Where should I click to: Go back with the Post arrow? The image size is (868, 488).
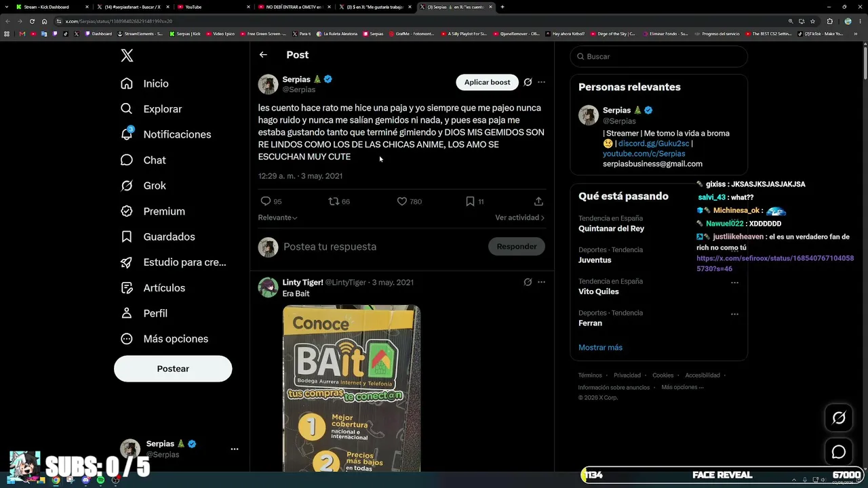click(x=263, y=55)
